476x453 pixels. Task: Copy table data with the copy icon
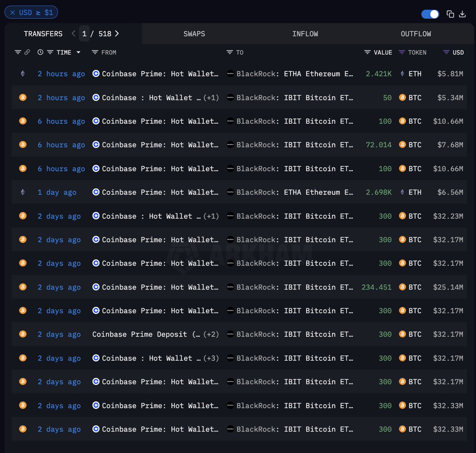point(450,14)
